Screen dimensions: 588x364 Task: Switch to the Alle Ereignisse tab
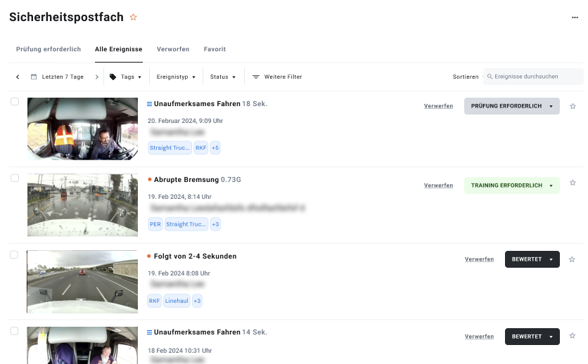coord(118,49)
